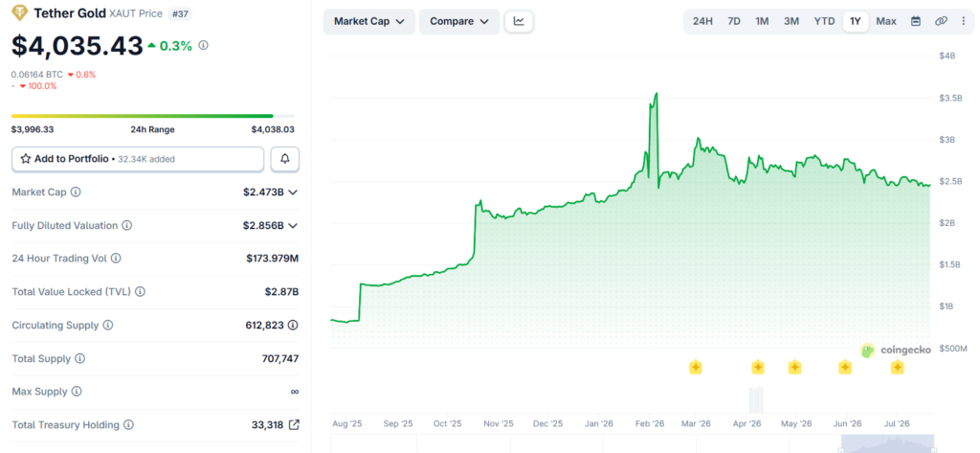Open Total Value Locked info icon
The image size is (980, 453).
pyautogui.click(x=140, y=291)
